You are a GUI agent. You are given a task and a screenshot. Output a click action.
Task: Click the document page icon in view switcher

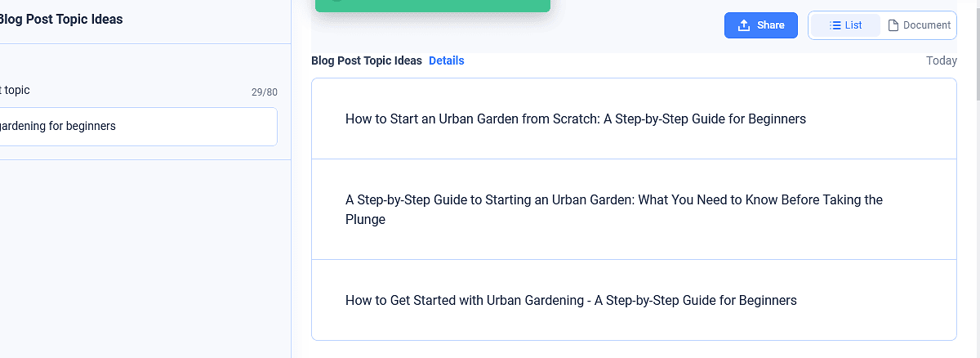[893, 25]
